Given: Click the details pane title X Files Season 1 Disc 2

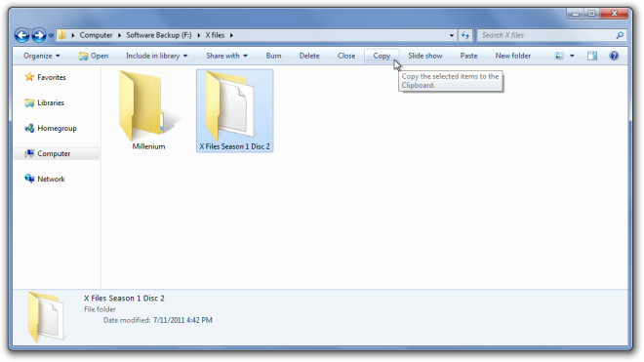Looking at the screenshot, I should coord(124,299).
